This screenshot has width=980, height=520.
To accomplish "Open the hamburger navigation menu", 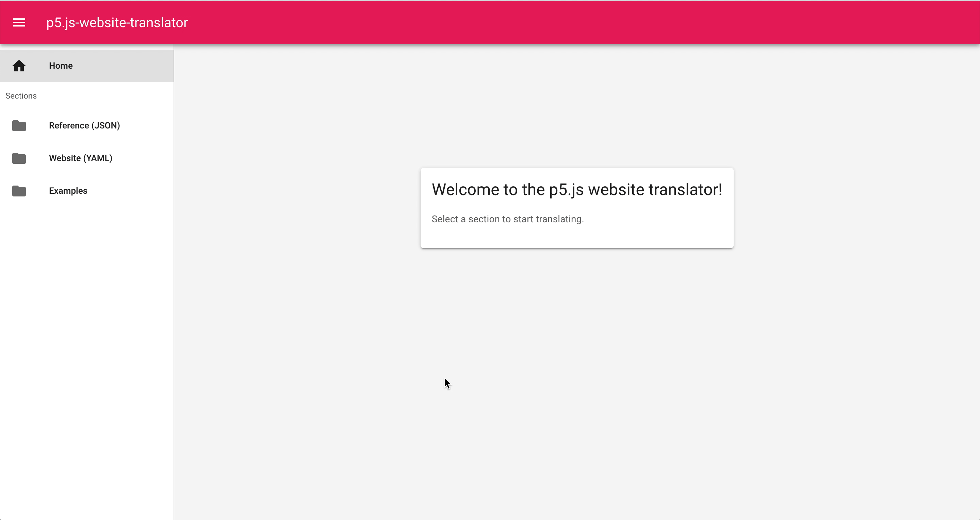I will (19, 22).
